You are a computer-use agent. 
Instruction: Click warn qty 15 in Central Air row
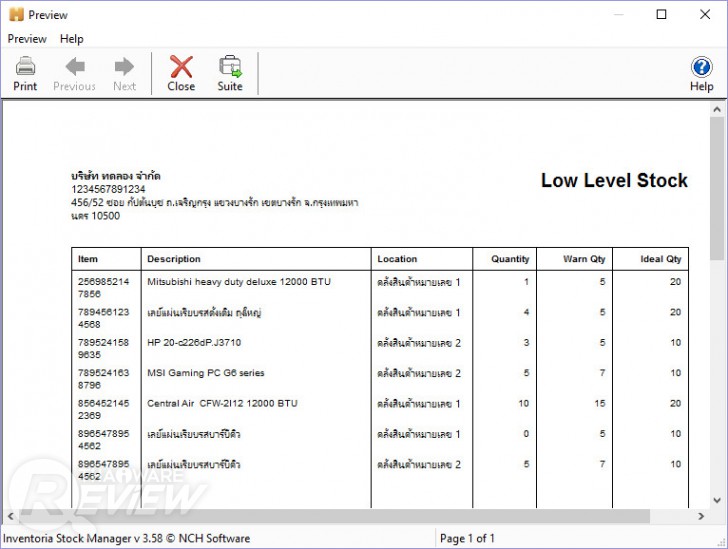click(x=600, y=403)
